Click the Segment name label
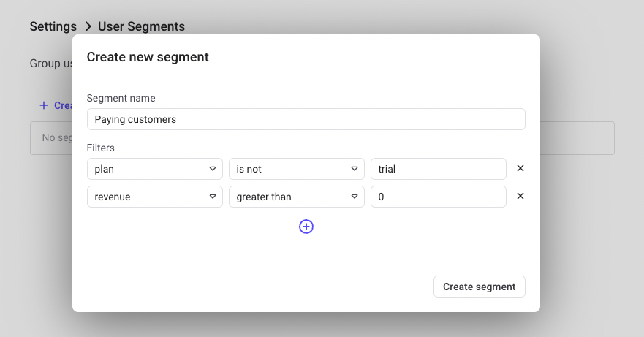 (121, 98)
